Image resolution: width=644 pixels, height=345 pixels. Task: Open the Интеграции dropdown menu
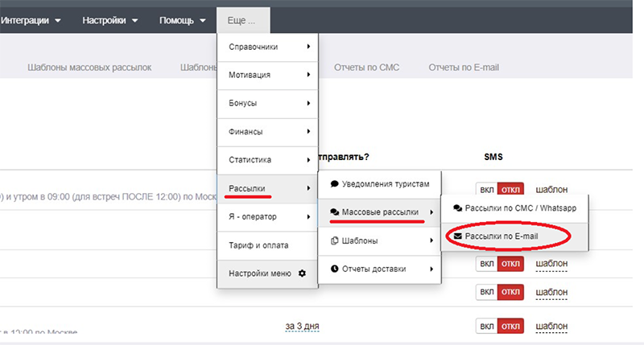click(x=32, y=20)
